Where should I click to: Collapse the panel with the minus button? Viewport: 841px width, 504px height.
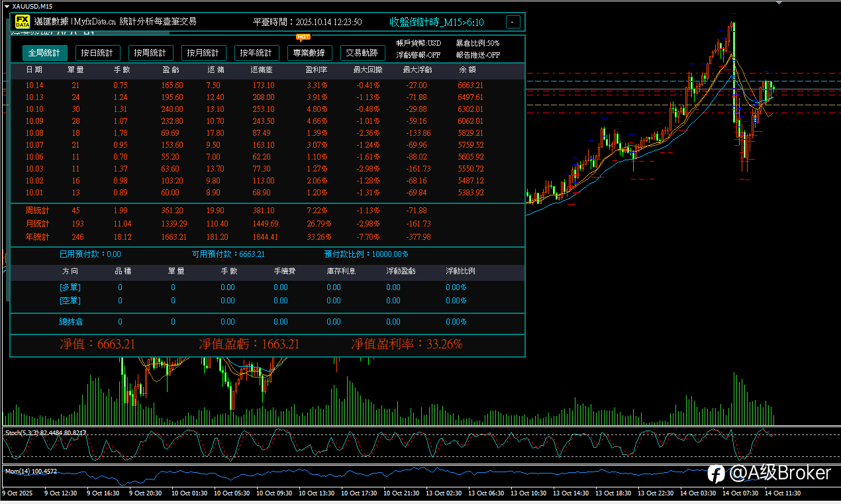(513, 22)
